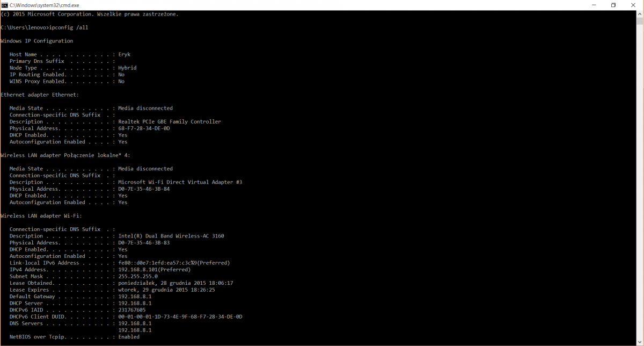Screen dimensions: 644x346
Task: Click the vertical scrollbar thumb
Action: pos(640,21)
